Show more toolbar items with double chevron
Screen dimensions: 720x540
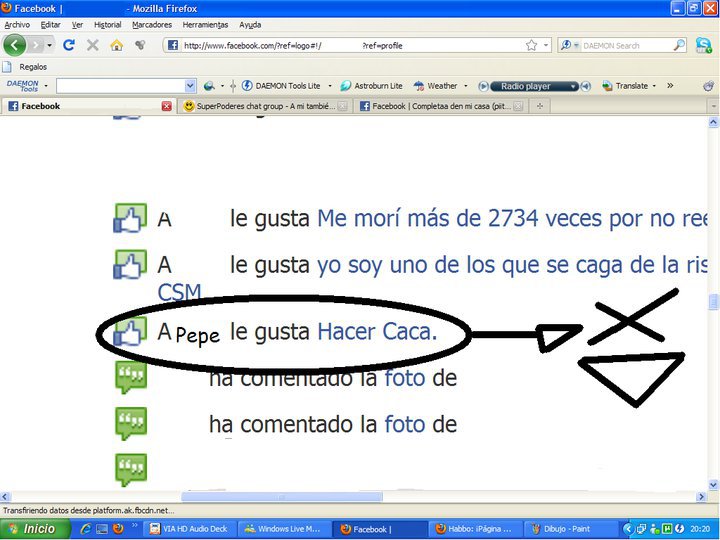670,85
